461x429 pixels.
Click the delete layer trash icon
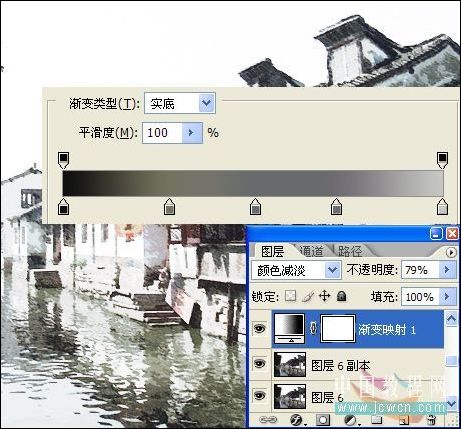tap(432, 420)
